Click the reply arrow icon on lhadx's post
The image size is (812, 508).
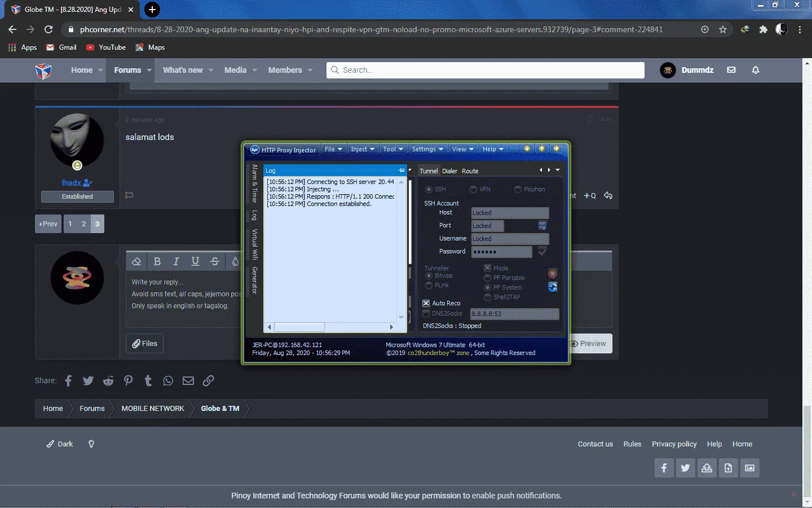[x=608, y=195]
